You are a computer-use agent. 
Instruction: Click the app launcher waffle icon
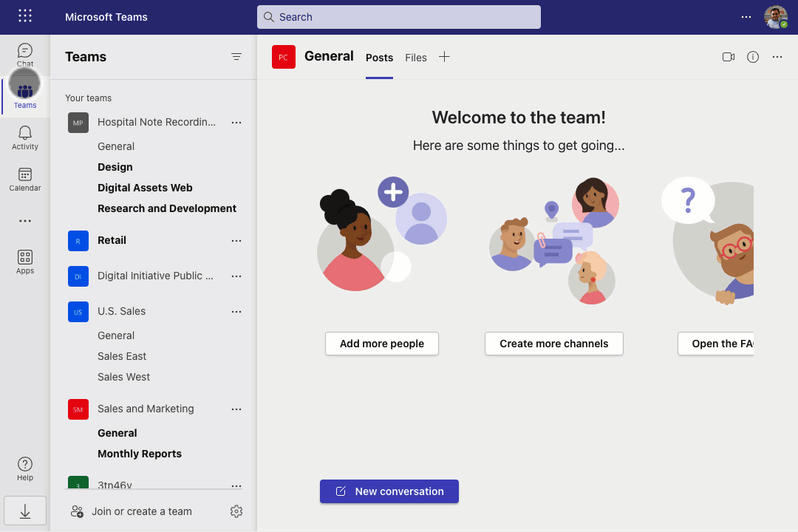pos(24,16)
